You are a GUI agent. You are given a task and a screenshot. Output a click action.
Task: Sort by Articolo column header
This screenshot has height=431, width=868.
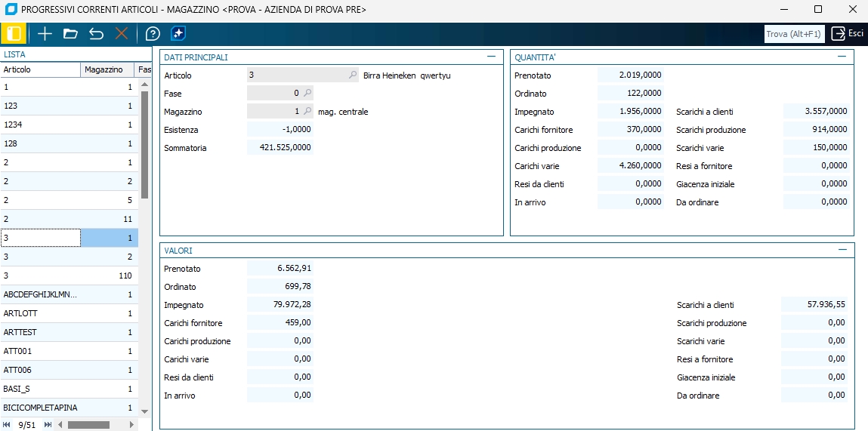tap(40, 69)
